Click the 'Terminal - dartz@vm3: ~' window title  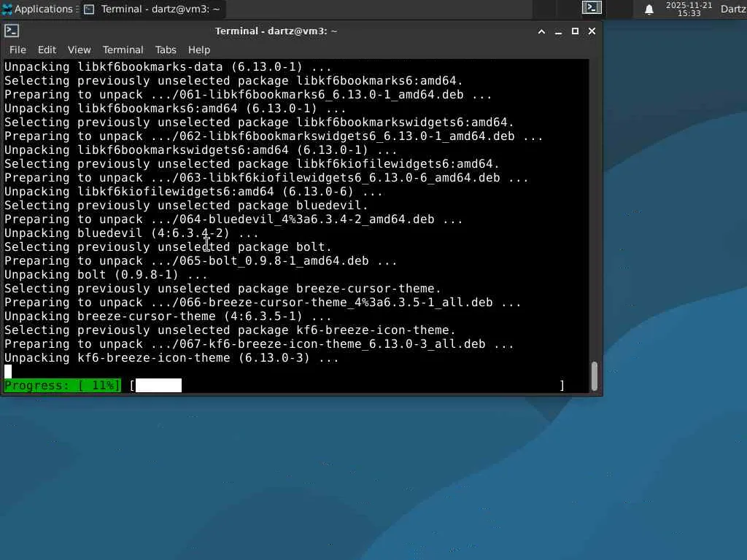(276, 31)
